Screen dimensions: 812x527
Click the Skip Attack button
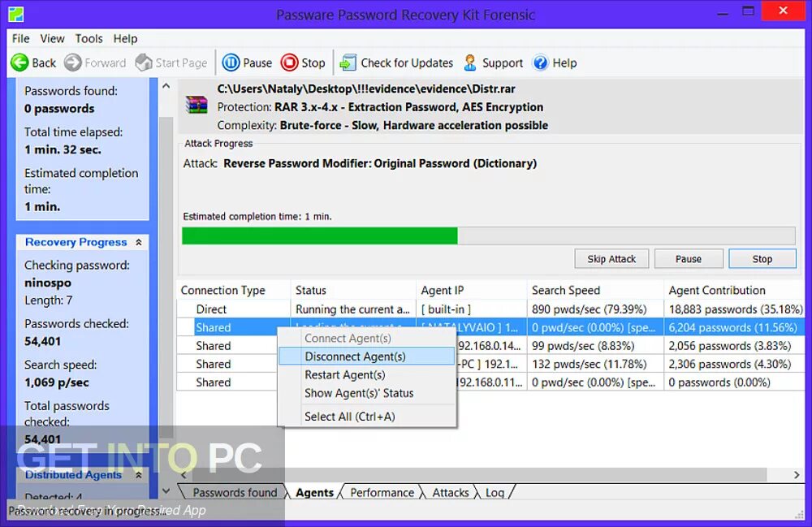point(611,259)
